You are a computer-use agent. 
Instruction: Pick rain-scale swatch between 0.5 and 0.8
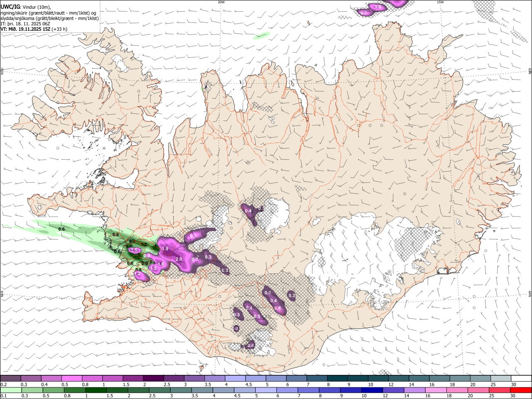coord(53,390)
